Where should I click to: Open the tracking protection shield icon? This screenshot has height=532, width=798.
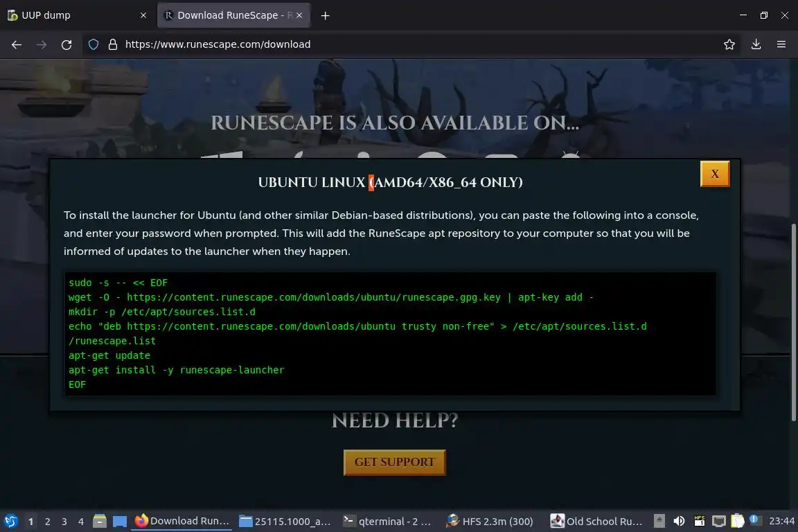pos(93,45)
